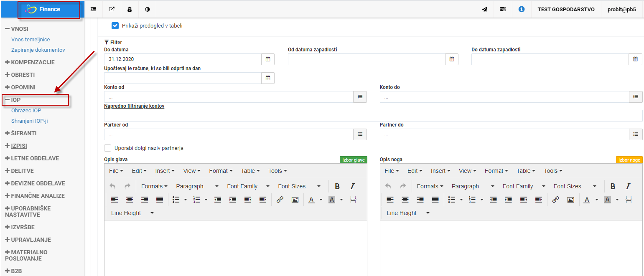Open list picker for Konto do
The image size is (644, 276).
point(636,97)
